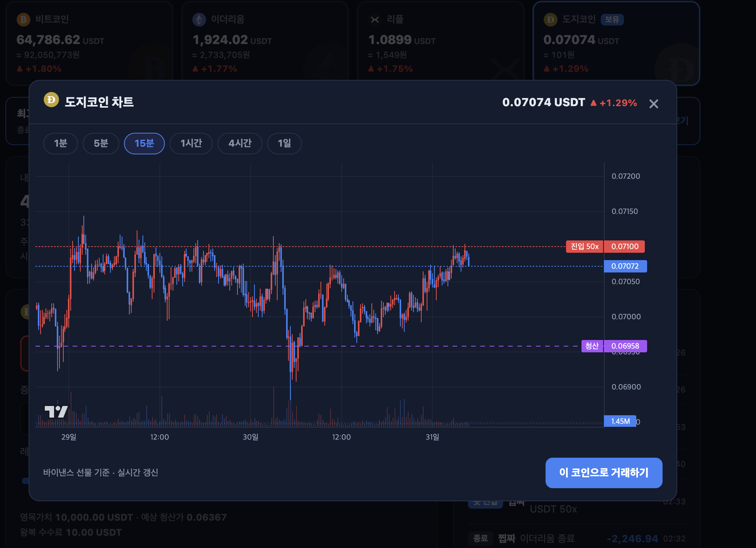
Task: Click the Bitcoin icon in the 비트코인 card
Action: coord(24,19)
